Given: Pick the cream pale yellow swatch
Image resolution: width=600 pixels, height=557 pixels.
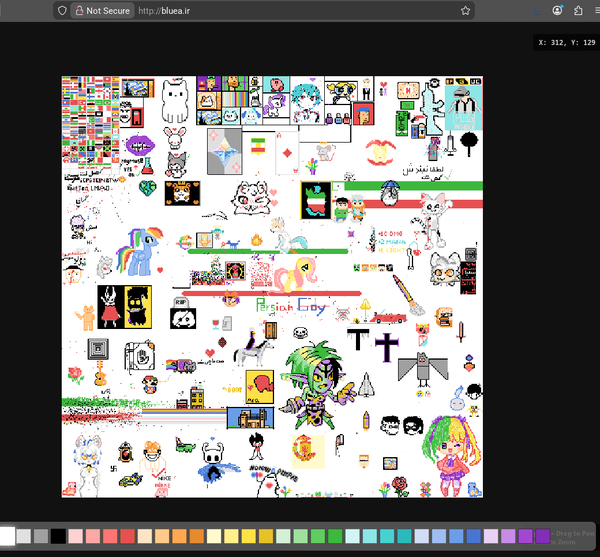Looking at the screenshot, I should 214,536.
